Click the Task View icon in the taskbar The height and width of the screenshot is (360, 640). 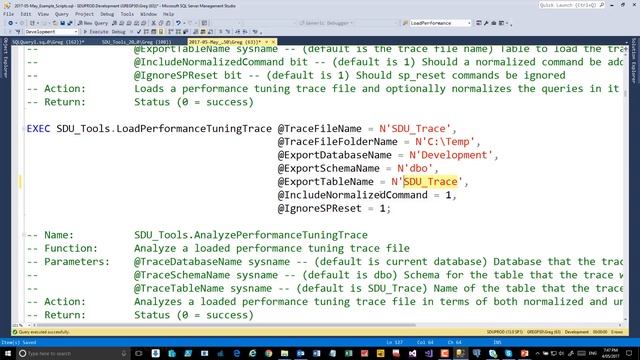point(138,353)
